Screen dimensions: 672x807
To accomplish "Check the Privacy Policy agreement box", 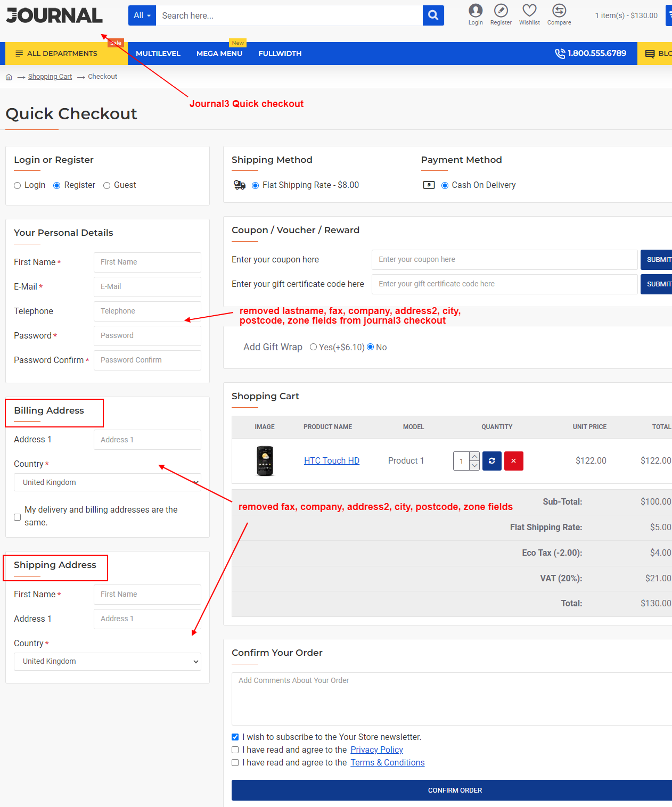I will (235, 750).
